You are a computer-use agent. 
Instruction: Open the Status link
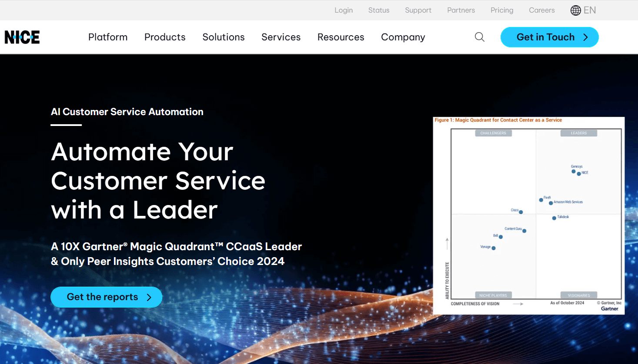click(x=379, y=10)
